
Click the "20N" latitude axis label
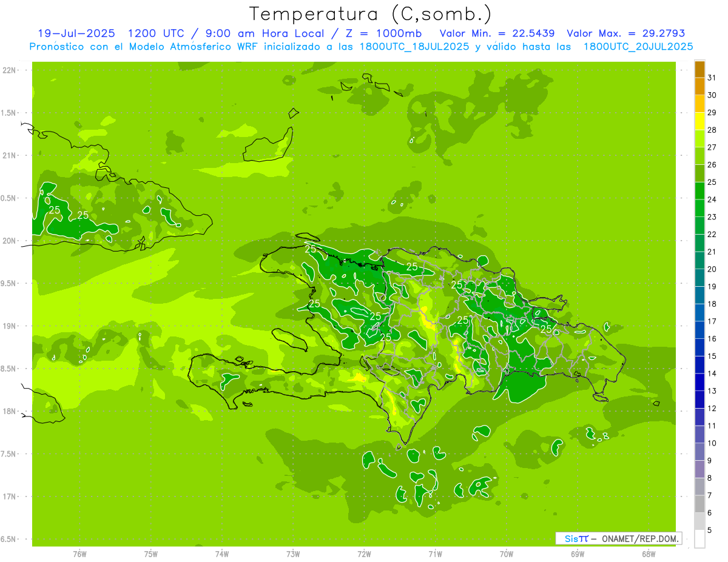click(10, 241)
